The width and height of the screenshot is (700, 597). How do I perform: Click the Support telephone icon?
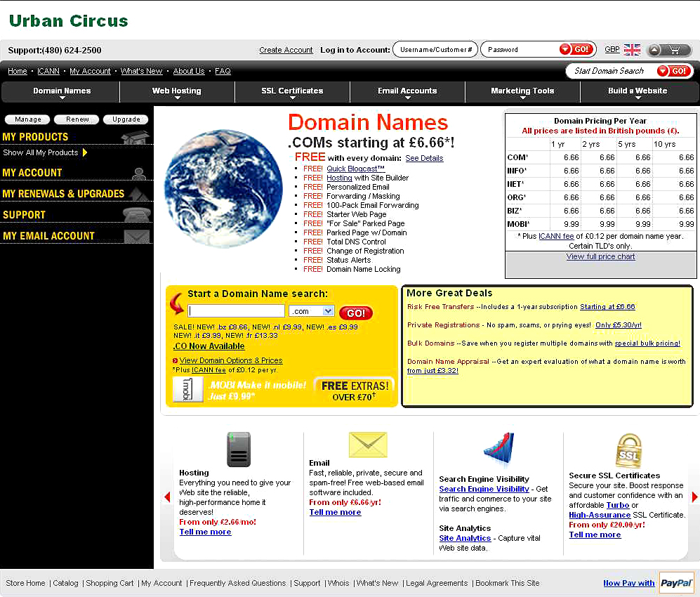(x=137, y=214)
